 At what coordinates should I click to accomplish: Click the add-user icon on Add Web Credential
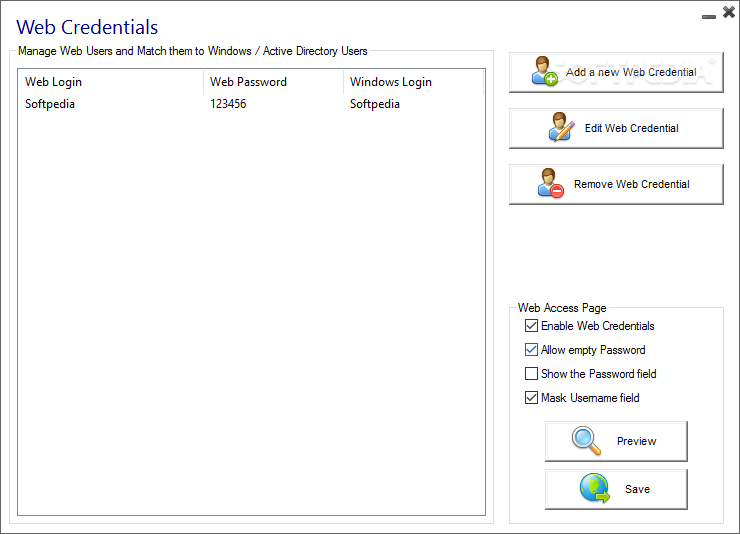coord(545,71)
